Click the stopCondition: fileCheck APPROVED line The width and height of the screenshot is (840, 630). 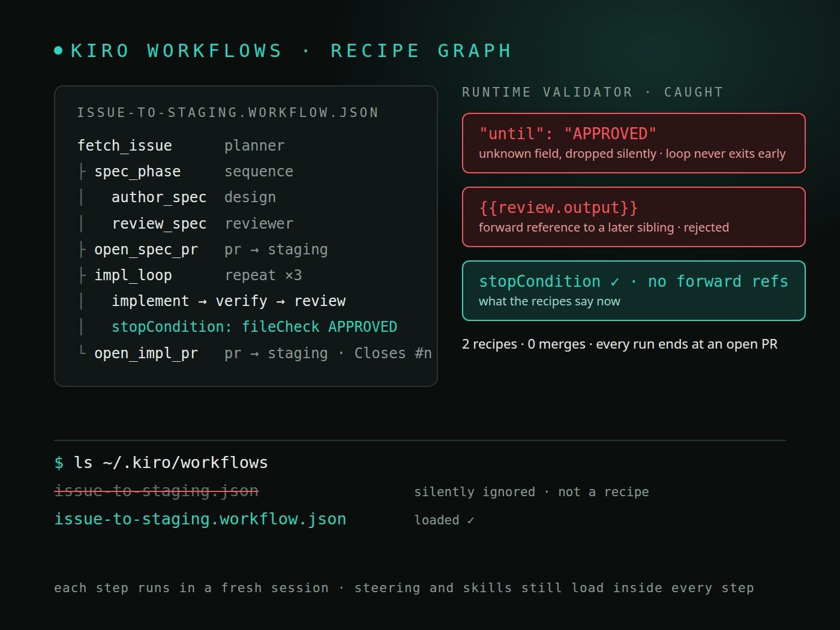(x=254, y=327)
